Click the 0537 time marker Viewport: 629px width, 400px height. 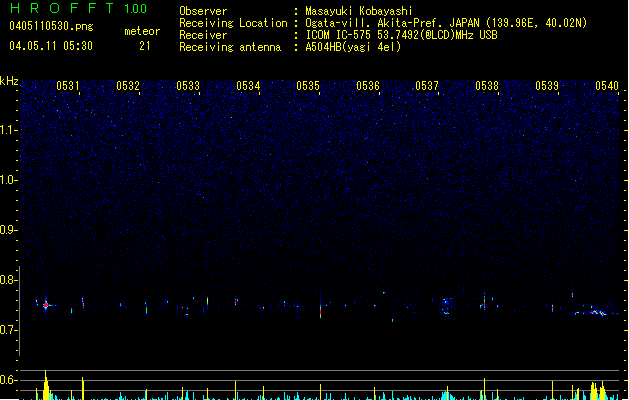427,86
